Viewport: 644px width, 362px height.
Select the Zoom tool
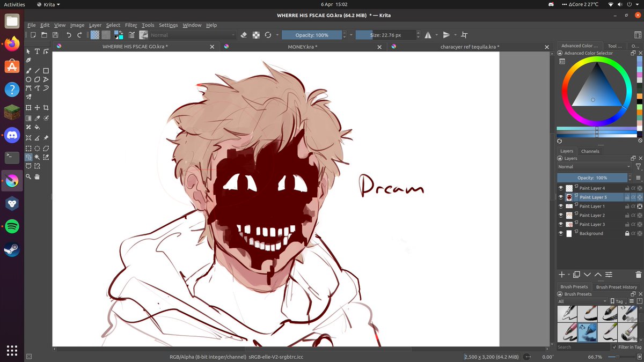click(x=28, y=176)
